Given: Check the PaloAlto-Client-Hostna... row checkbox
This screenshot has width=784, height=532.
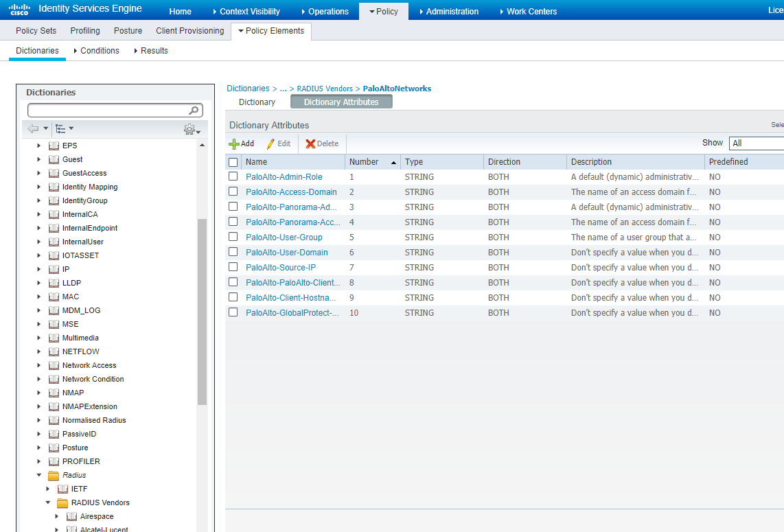Looking at the screenshot, I should click(x=233, y=297).
